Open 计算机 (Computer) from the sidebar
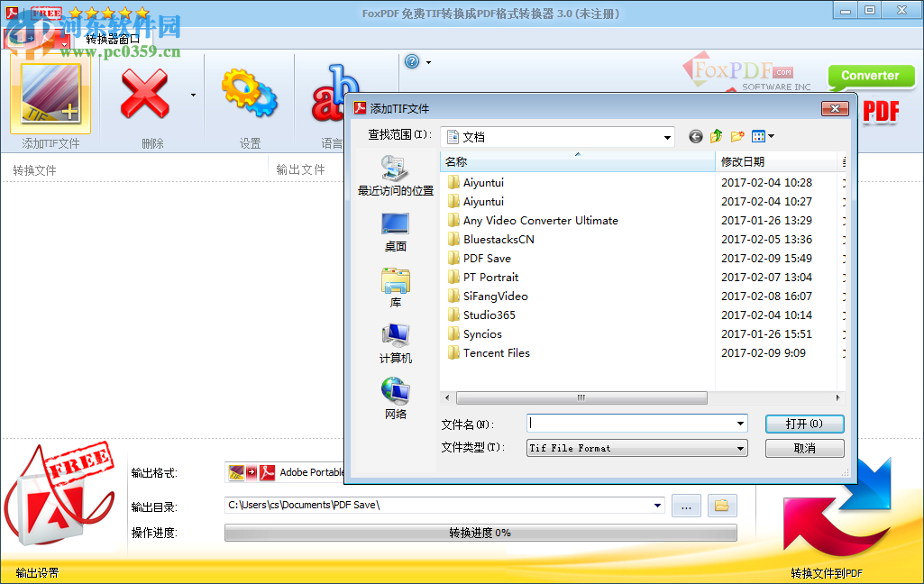Screen dimensions: 924x584 (x=395, y=343)
